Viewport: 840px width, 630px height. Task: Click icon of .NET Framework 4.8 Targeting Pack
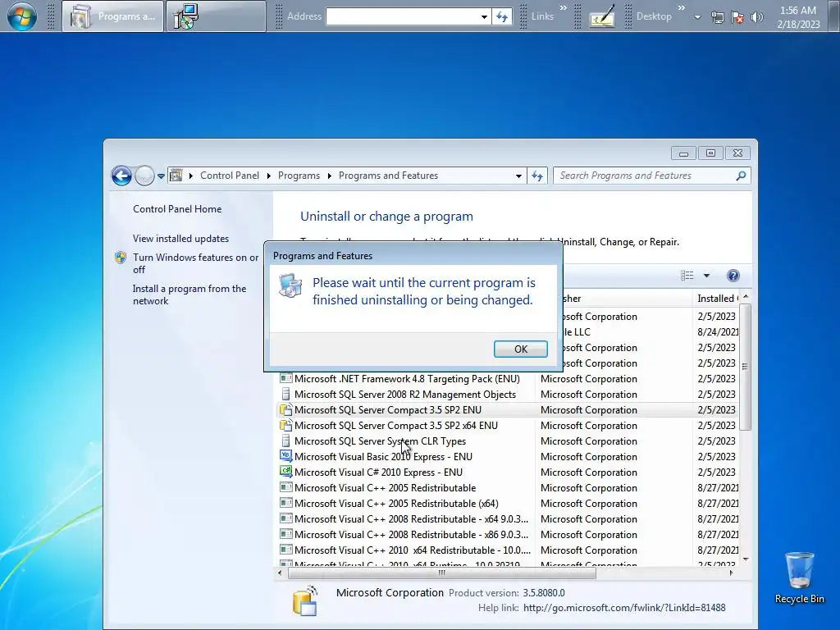[286, 379]
